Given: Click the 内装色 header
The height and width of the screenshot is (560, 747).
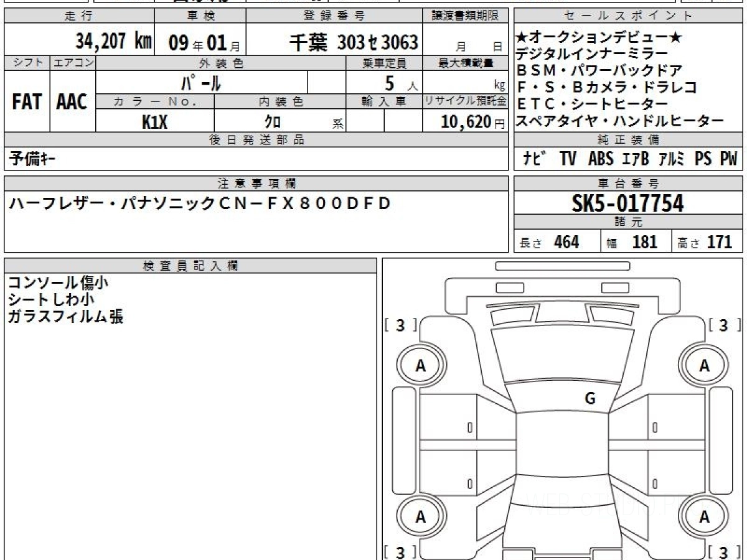Looking at the screenshot, I should tap(280, 101).
